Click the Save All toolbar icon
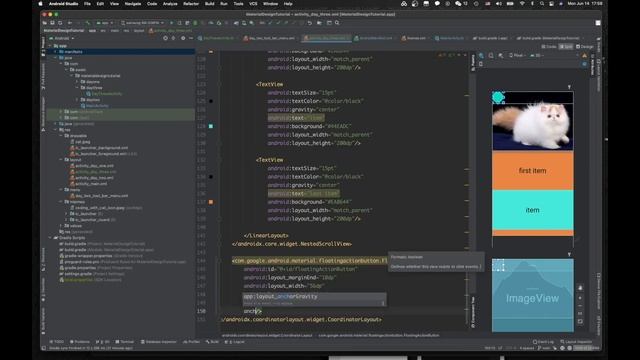Viewport: 640px width, 360px height. (52, 23)
